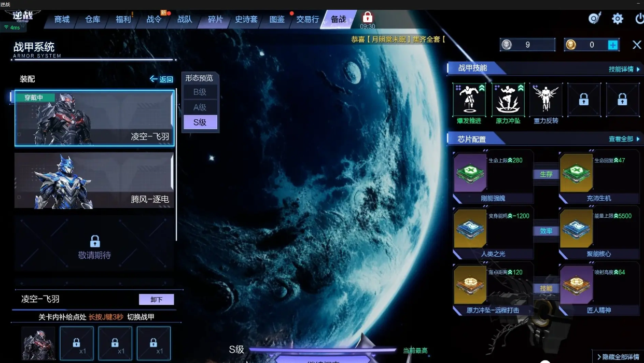Open the settings gear icon
644x363 pixels.
(x=618, y=19)
